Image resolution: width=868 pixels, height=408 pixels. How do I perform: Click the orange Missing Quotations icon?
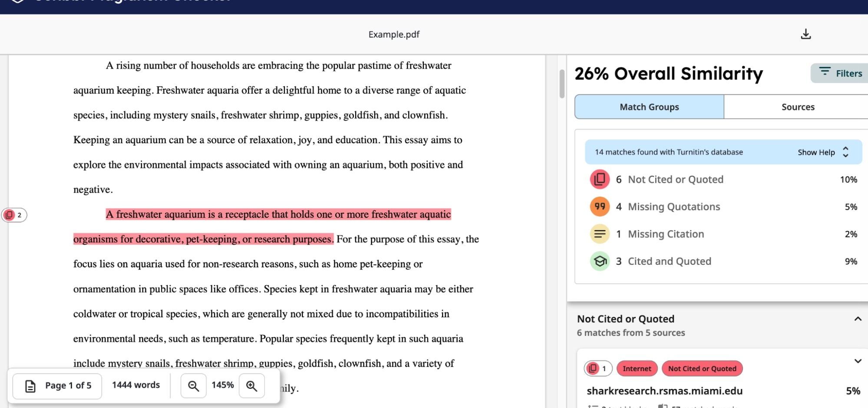click(600, 207)
